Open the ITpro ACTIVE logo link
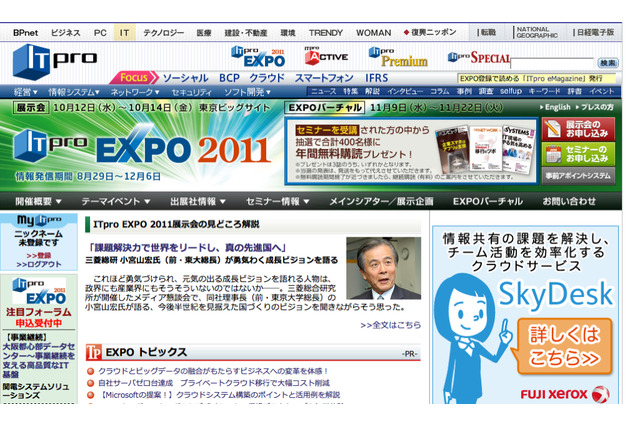The height and width of the screenshot is (426, 640). (x=326, y=56)
